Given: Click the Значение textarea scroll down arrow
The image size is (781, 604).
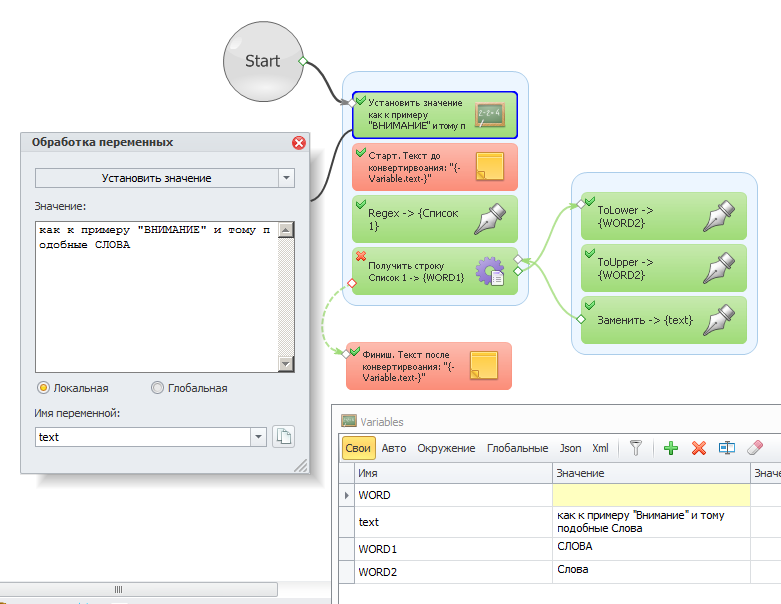Looking at the screenshot, I should 285,363.
